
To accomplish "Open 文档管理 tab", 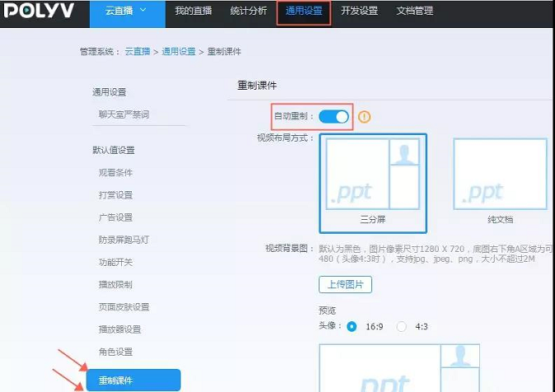I will pyautogui.click(x=414, y=12).
